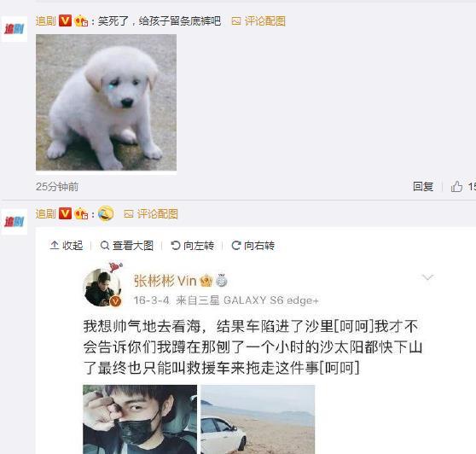Open the beach car photo thumbnail

258,419
